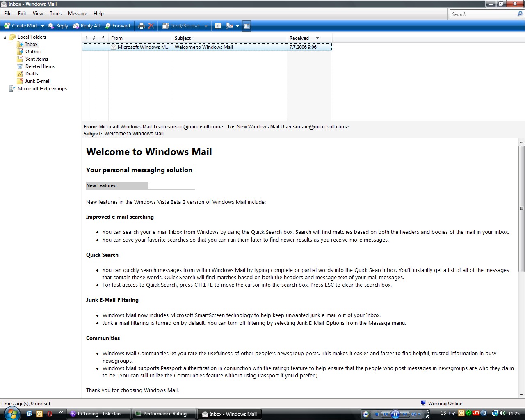Click Reply All in the toolbar

click(x=87, y=26)
